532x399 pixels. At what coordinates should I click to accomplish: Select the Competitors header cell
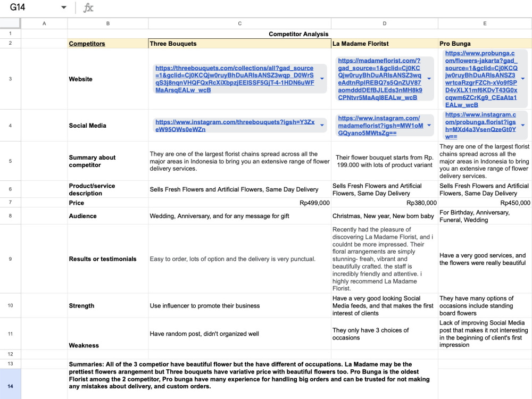pos(108,44)
